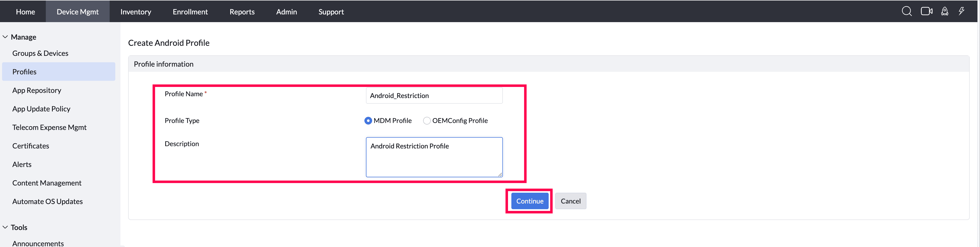This screenshot has width=980, height=247.
Task: Open the rocket icon in the top bar
Action: click(x=945, y=11)
